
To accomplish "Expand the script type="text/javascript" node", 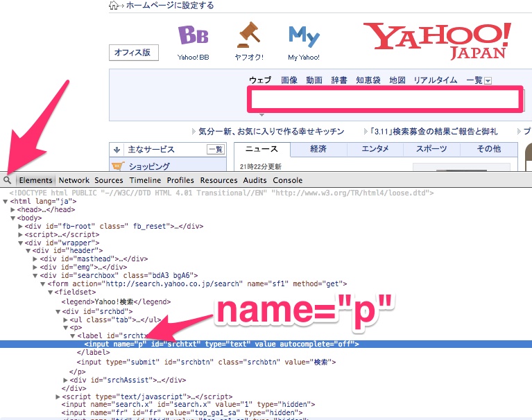I will [x=58, y=397].
